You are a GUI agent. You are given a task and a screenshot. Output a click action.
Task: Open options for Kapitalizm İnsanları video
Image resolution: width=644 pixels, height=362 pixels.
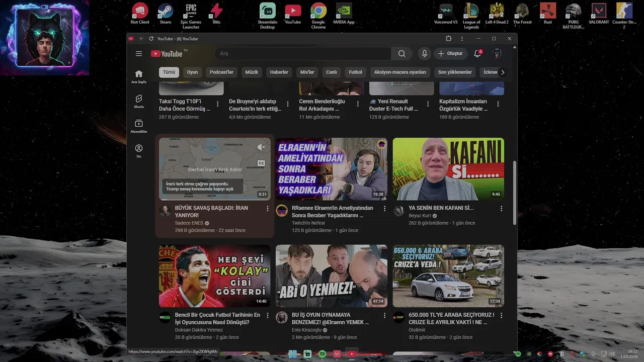click(498, 104)
